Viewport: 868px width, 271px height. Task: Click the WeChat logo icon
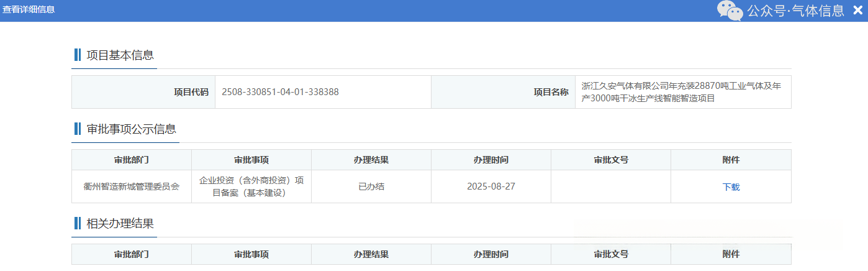pos(730,11)
